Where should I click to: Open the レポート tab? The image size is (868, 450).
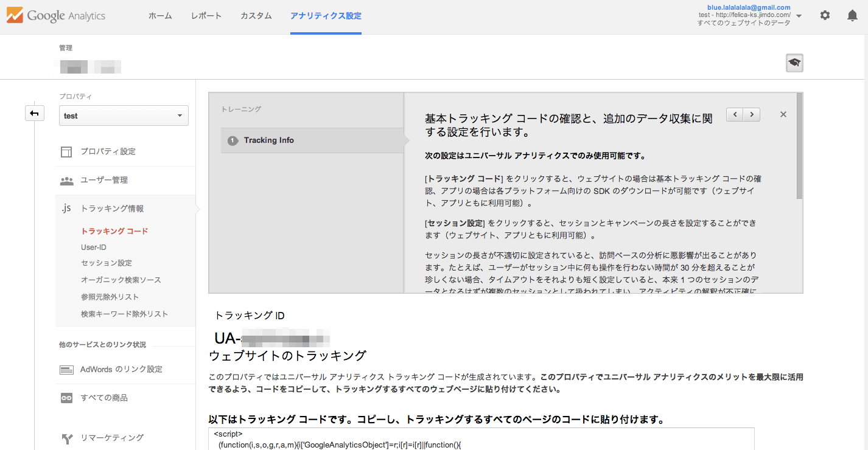coord(206,16)
